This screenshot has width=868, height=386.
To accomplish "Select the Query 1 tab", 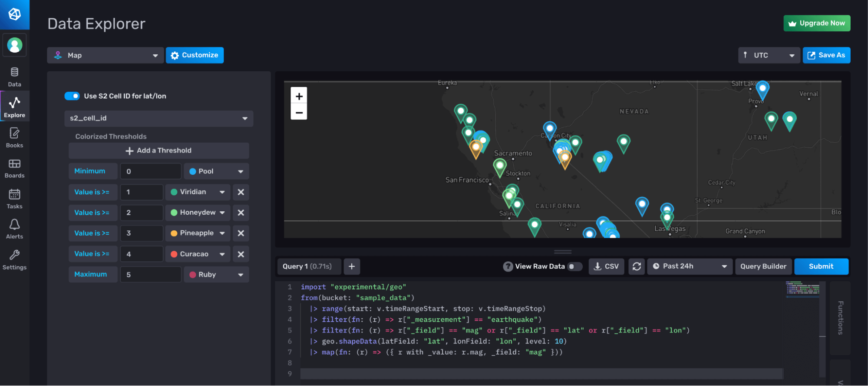I will (307, 266).
